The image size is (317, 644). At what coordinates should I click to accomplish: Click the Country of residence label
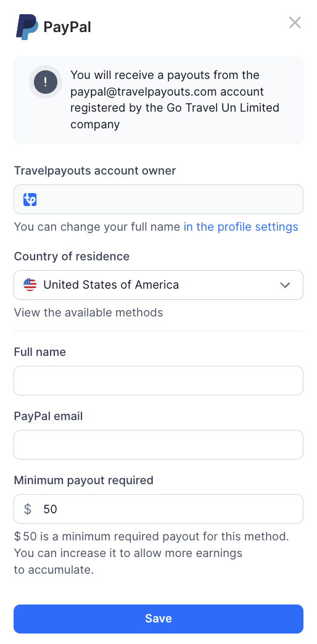pos(72,256)
